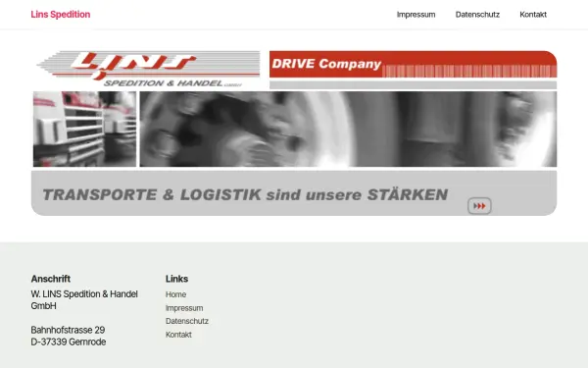The height and width of the screenshot is (368, 588).
Task: Open Impressum link in footer Links list
Action: coord(184,308)
